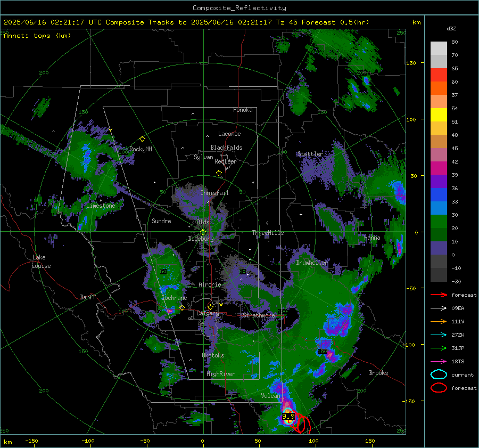Click the forecast label beside red ellipse
479x448 pixels.
pyautogui.click(x=464, y=388)
